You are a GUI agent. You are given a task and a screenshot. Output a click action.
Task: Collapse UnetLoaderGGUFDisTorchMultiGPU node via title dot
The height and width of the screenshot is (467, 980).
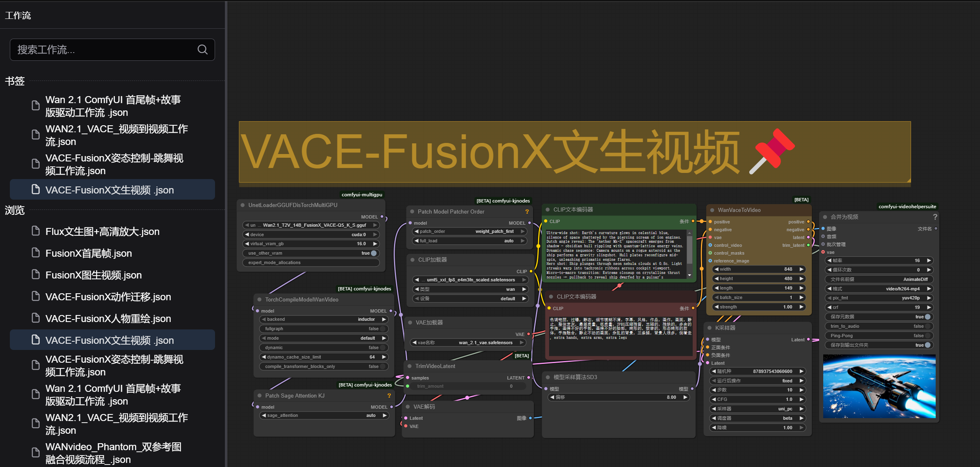point(243,205)
